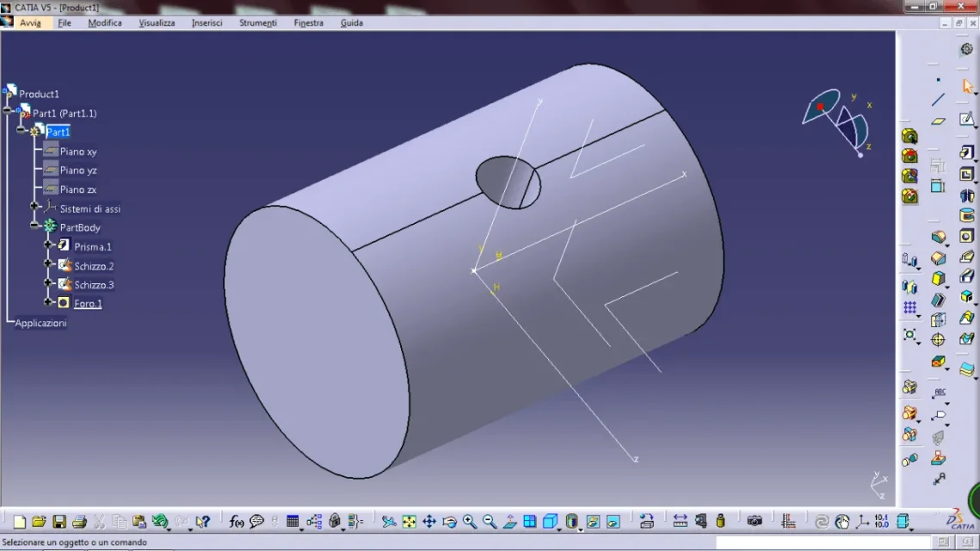
Task: Expand the Foro.1 node
Action: [48, 301]
